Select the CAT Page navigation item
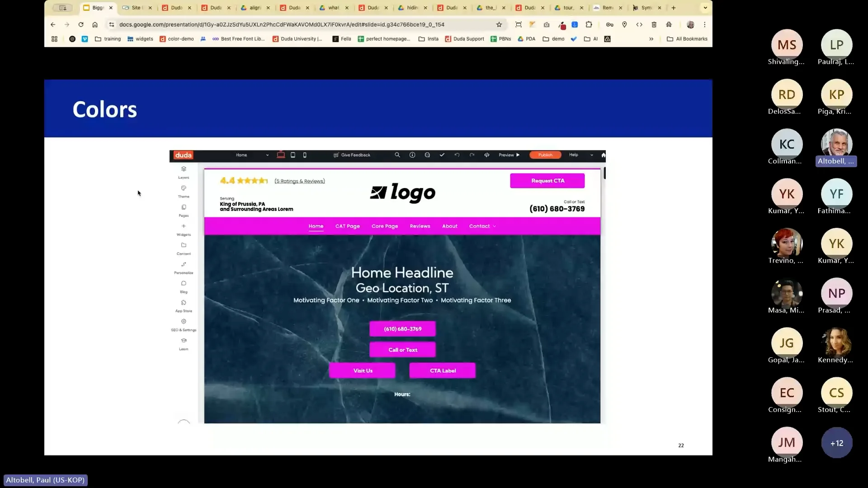This screenshot has width=868, height=488. pos(347,226)
